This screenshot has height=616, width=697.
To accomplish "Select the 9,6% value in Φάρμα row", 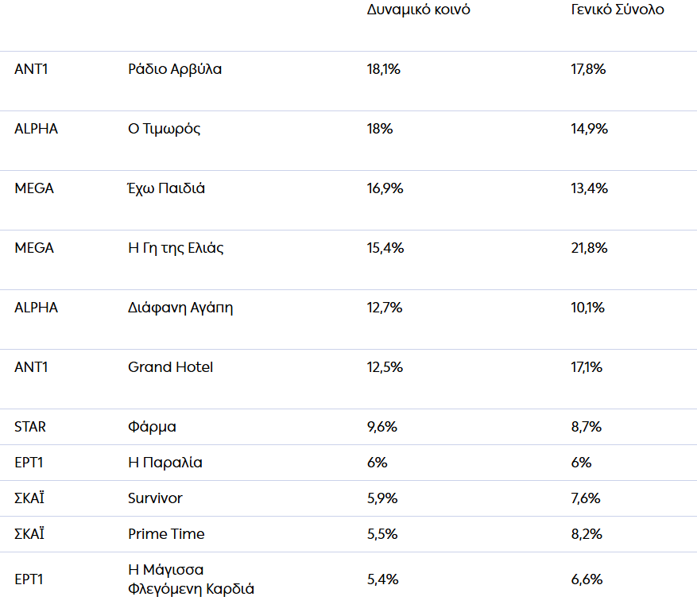I will tap(381, 427).
